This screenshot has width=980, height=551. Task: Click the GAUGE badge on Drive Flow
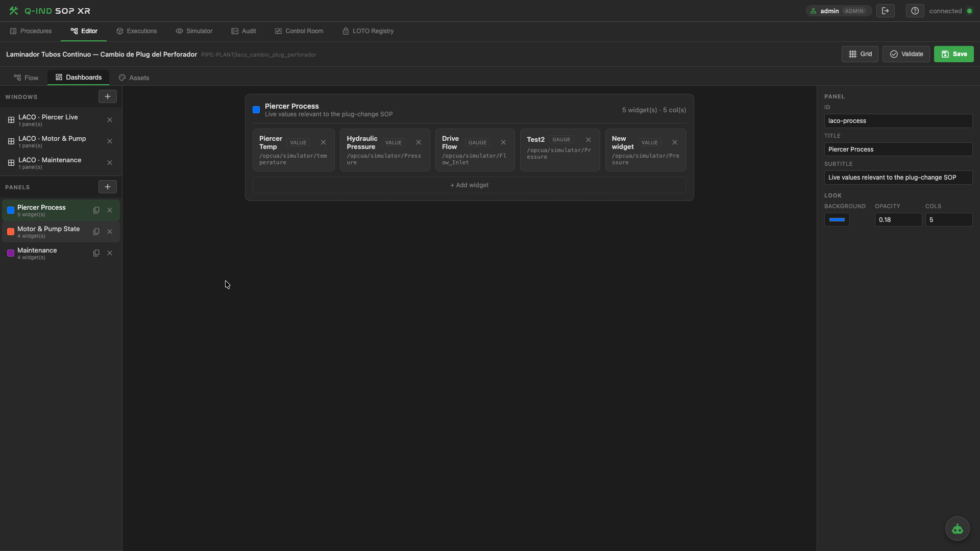click(x=478, y=143)
